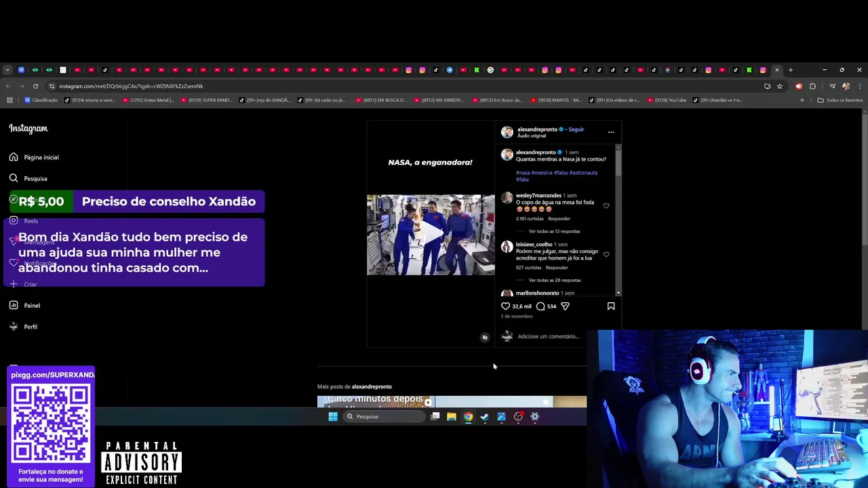Like wesley7marcondes comment
This screenshot has height=488, width=868.
(x=606, y=206)
